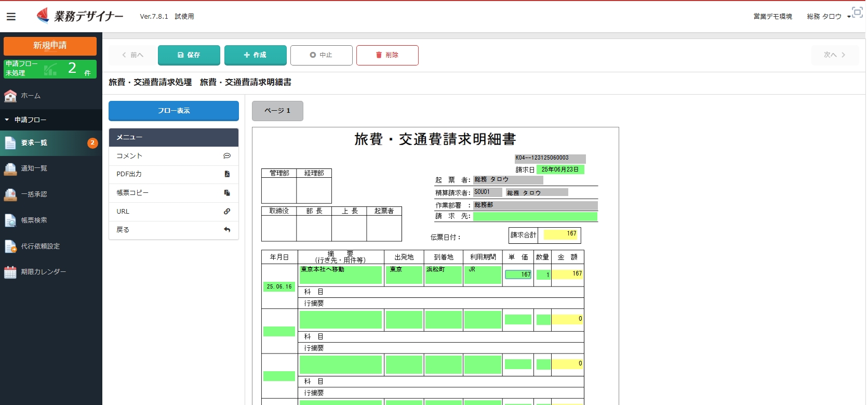Click the 出発地 field containing 東京
The image size is (868, 405).
[x=404, y=275]
